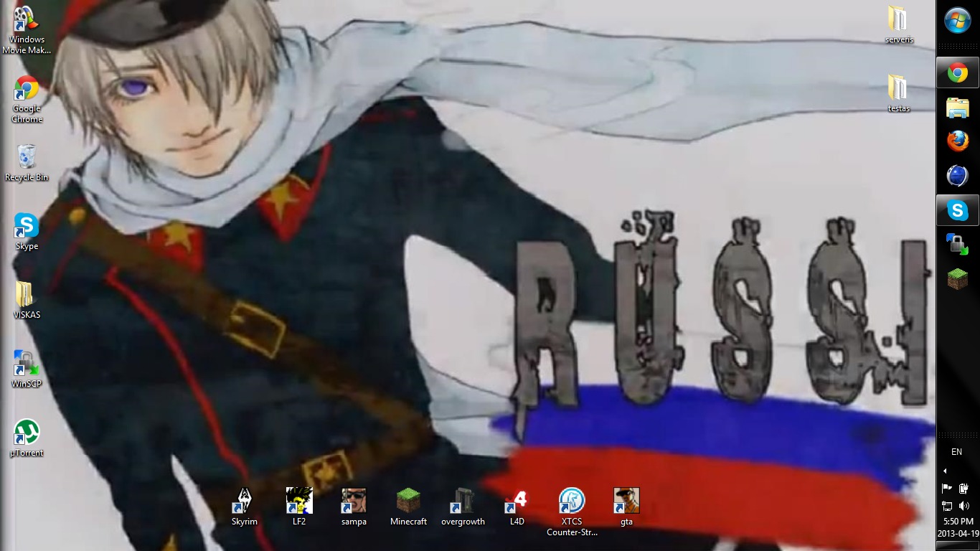Open Action Center flag icon
The width and height of the screenshot is (980, 551).
(x=947, y=489)
